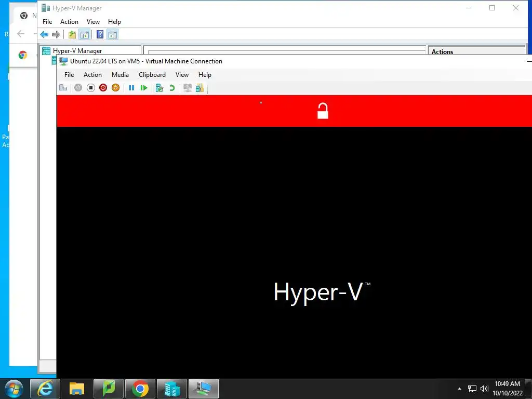Click the white padlock icon in the red banner

[323, 111]
